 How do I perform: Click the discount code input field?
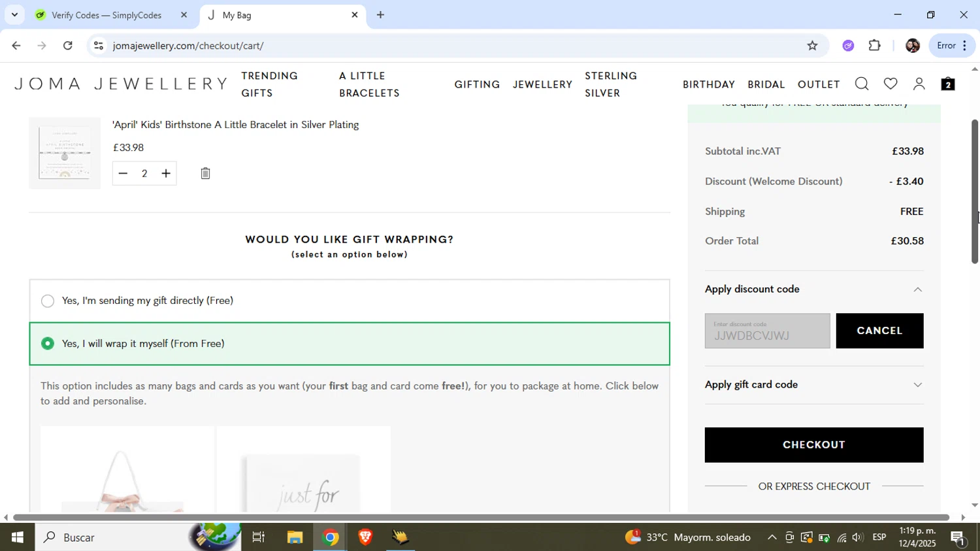[x=767, y=331]
